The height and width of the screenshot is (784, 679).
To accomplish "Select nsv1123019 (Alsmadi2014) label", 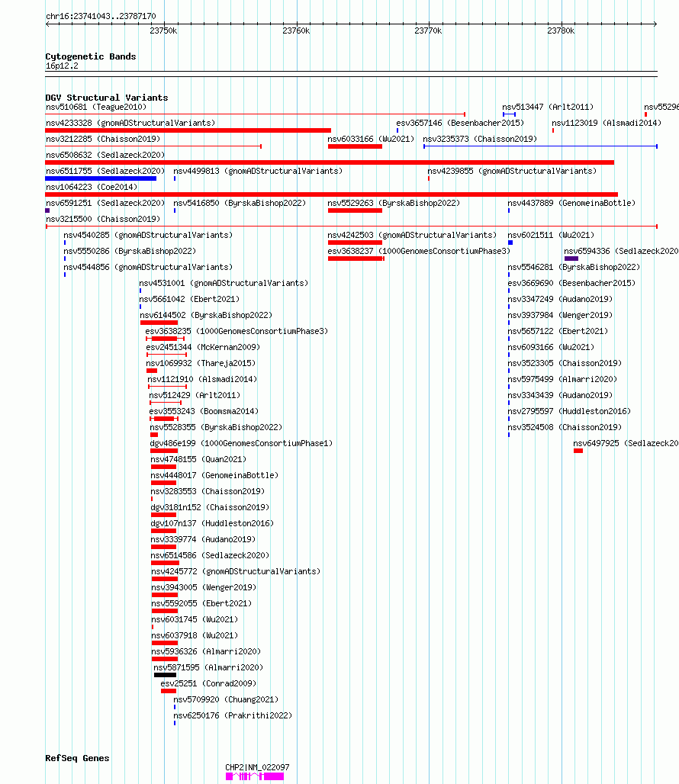I will [x=607, y=123].
